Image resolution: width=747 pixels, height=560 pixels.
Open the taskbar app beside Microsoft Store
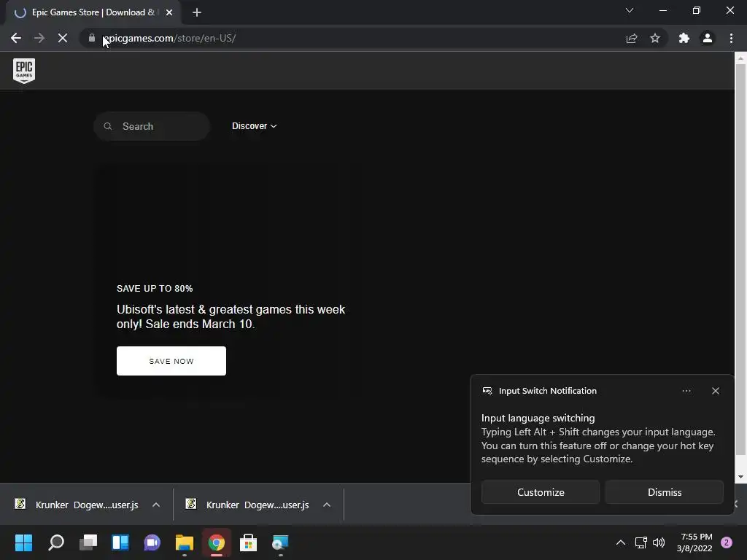[x=280, y=542]
